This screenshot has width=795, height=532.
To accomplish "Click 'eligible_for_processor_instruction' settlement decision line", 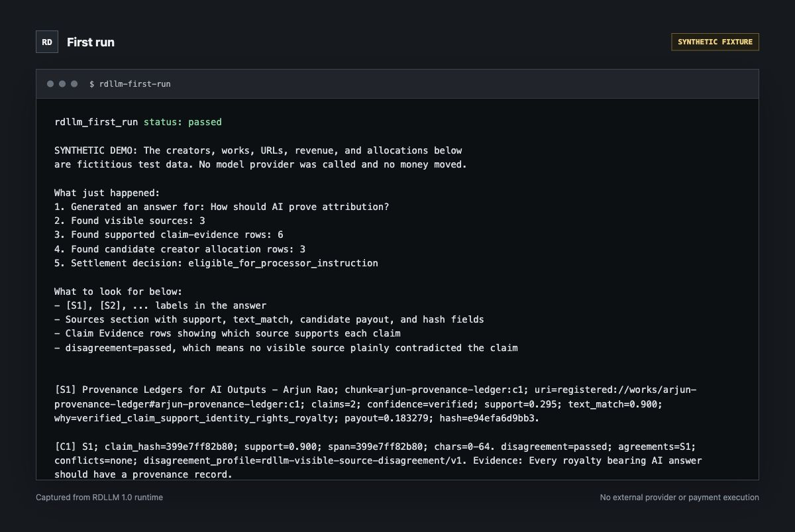I will (217, 263).
